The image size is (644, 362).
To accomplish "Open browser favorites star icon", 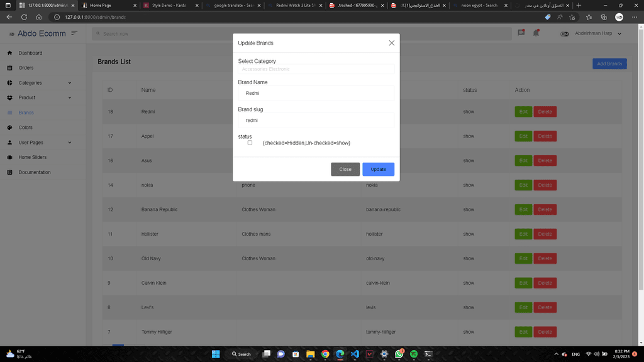I will pos(589,17).
